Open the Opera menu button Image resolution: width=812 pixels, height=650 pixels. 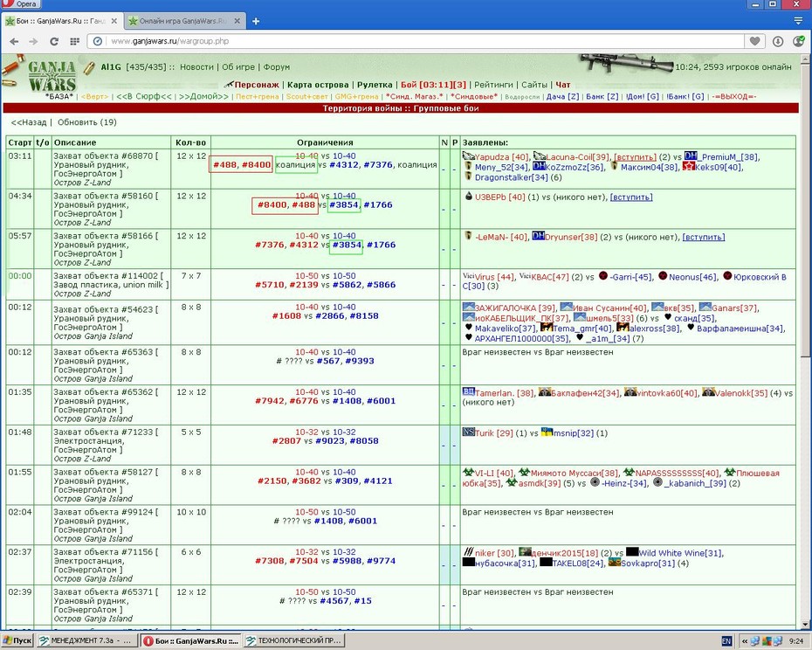(x=21, y=3)
